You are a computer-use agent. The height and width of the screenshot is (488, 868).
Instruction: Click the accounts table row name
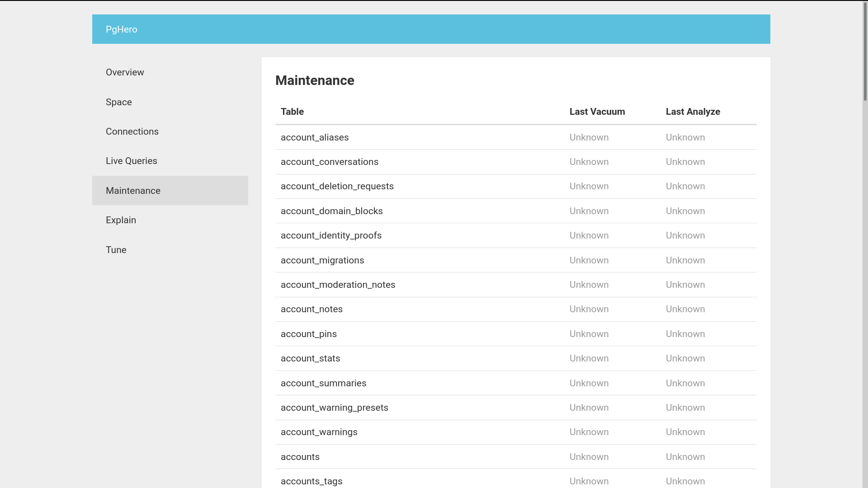300,457
